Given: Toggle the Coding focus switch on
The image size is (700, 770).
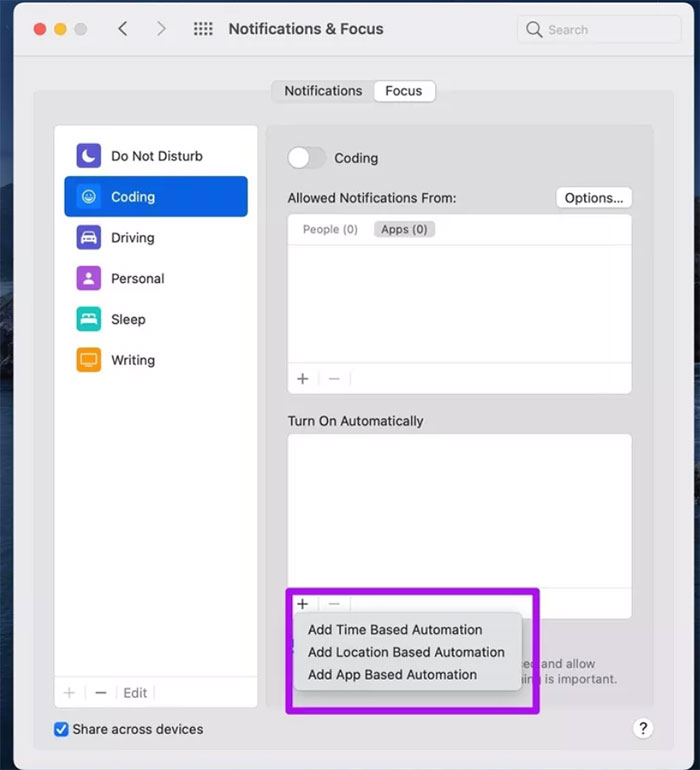Looking at the screenshot, I should point(306,158).
